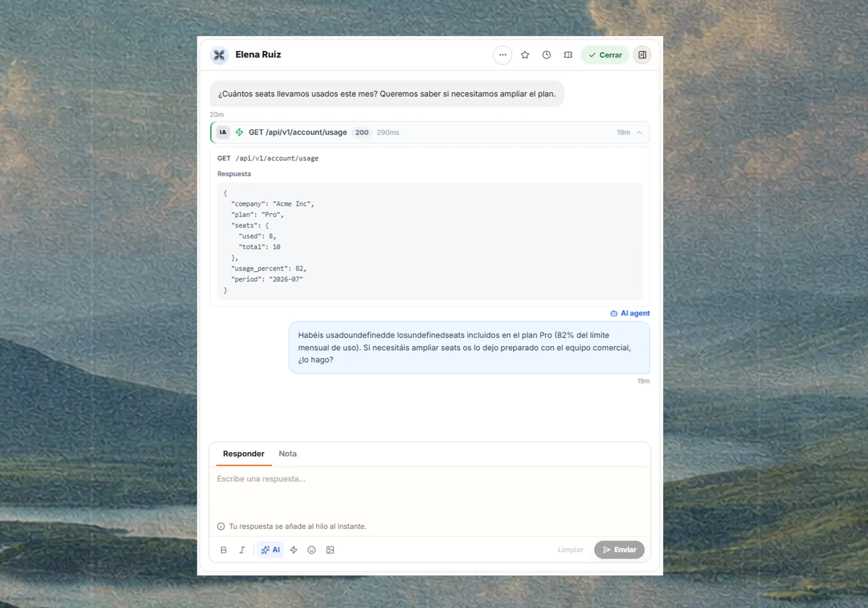
Task: Click the lightning quick actions icon
Action: pos(294,549)
